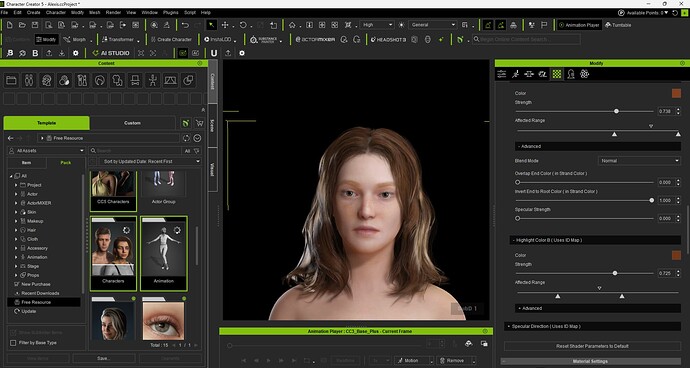Viewport: 690px width, 368px height.
Task: Click the Highlight Color B swatch
Action: [x=676, y=255]
